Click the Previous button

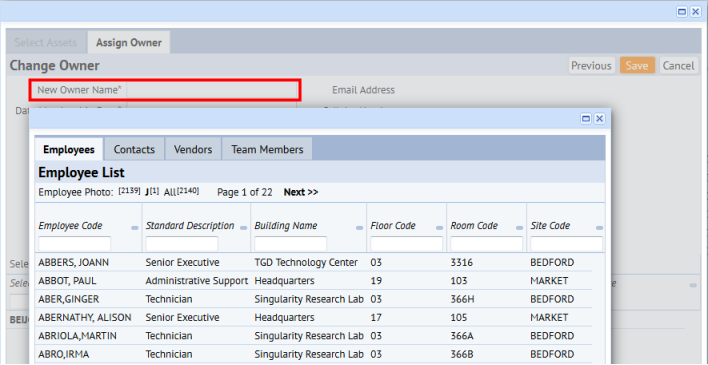591,66
